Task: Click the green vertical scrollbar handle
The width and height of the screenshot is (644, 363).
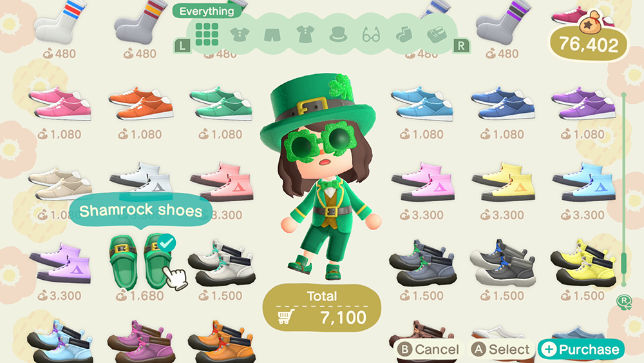Action: [623, 263]
